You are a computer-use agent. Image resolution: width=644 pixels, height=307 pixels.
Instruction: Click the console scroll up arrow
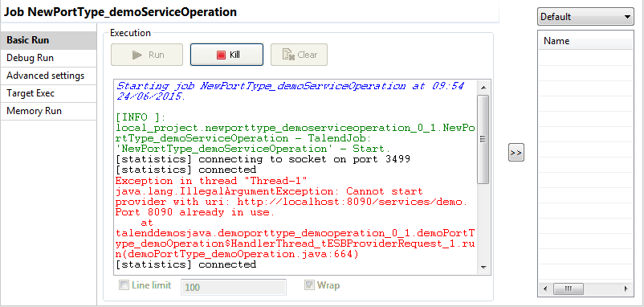coord(483,88)
